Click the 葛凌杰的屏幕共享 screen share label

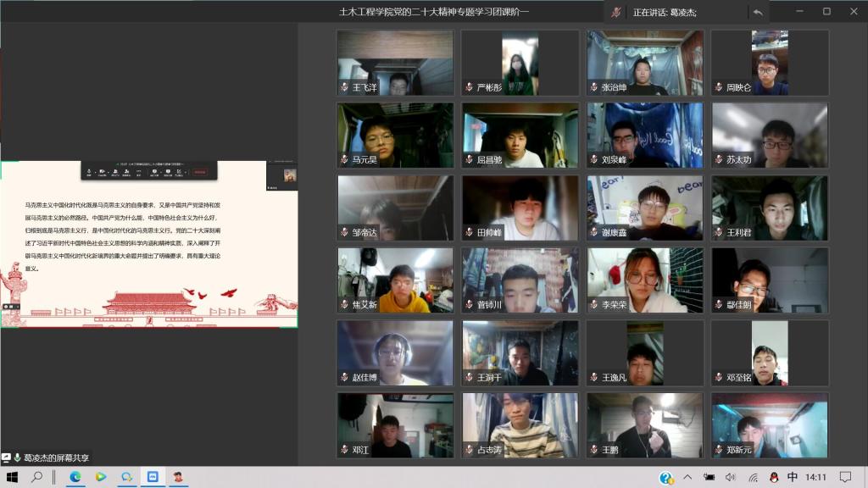click(55, 457)
